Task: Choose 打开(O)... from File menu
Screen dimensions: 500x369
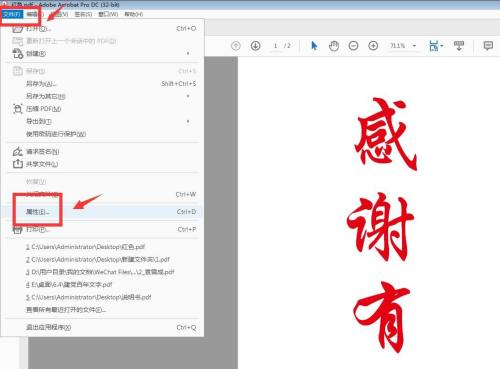Action: [102, 29]
